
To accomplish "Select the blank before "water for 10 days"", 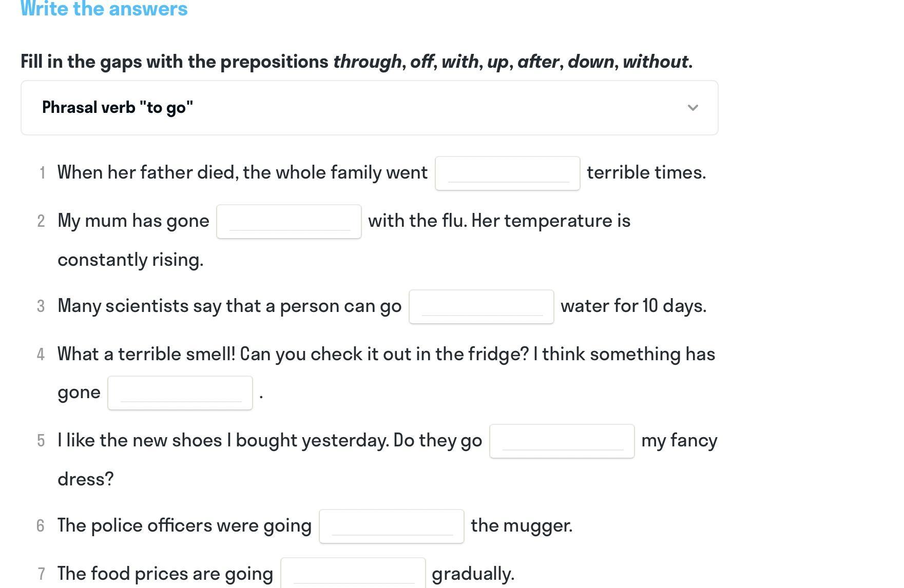I will [482, 307].
